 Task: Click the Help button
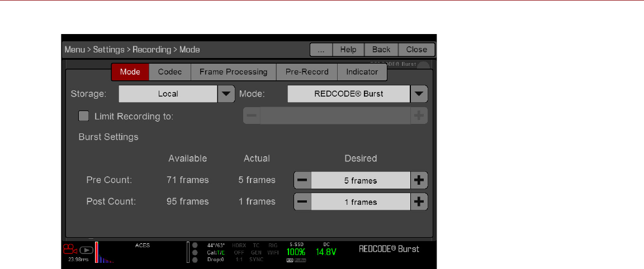pos(348,50)
